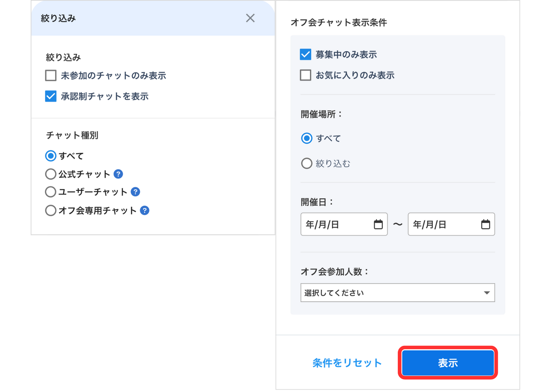The image size is (551, 392).
Task: Open calendar picker for end date
Action: [x=485, y=224]
